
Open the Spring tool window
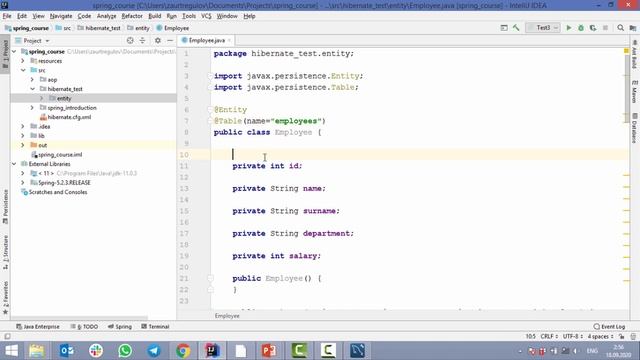click(x=120, y=327)
